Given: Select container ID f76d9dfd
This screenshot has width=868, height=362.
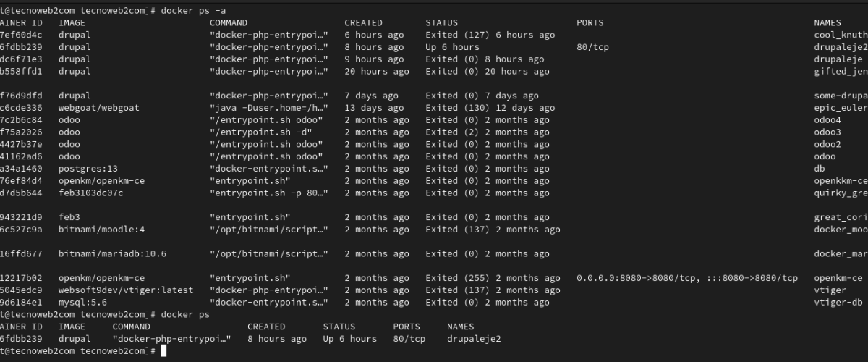Looking at the screenshot, I should (x=22, y=96).
